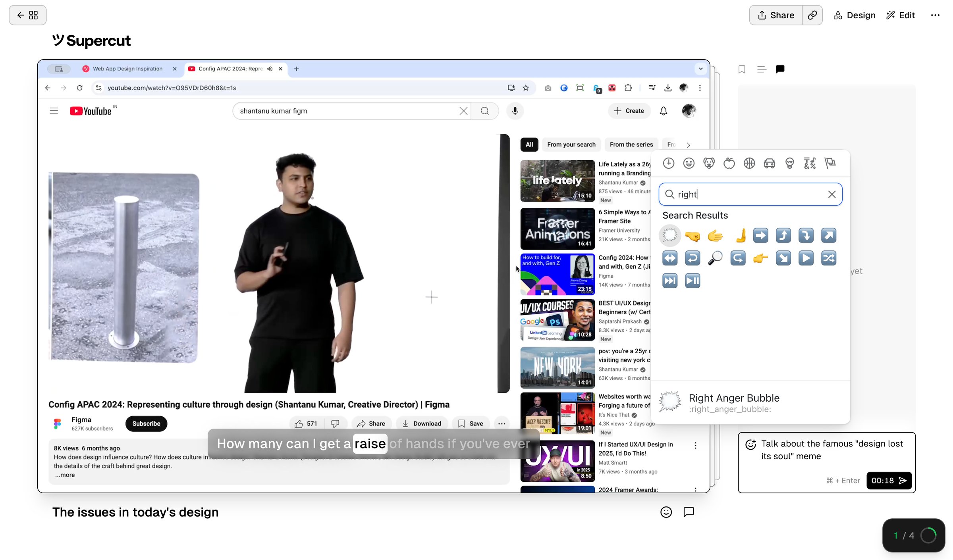Switch to Design mode
This screenshot has width=953, height=560.
[x=855, y=15]
